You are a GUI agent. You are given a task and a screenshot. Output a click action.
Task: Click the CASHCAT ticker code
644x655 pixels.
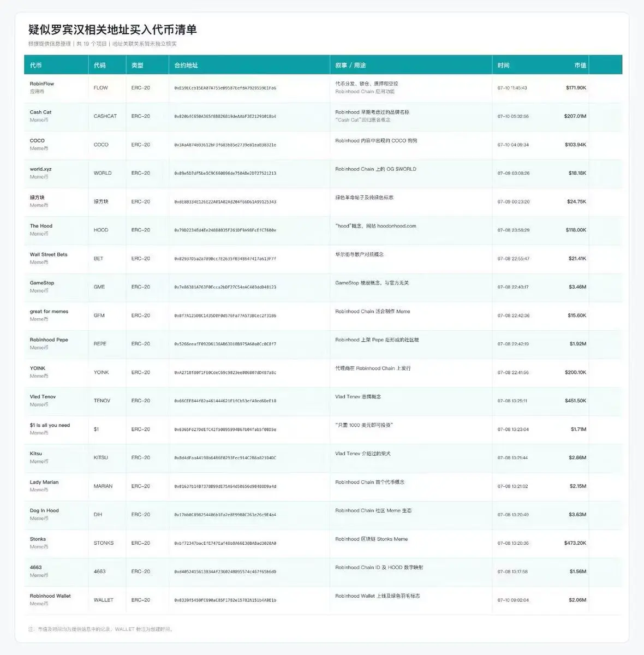[x=105, y=116]
